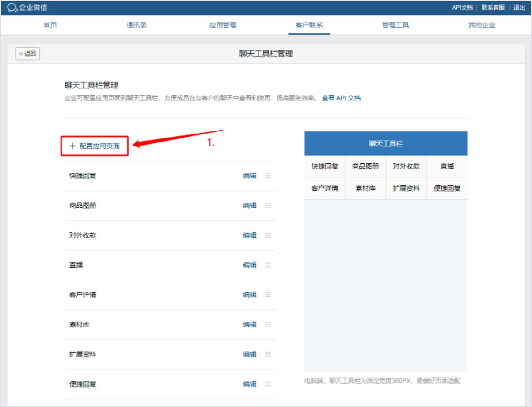Click 退出 to log out
This screenshot has width=532, height=407.
(x=519, y=8)
